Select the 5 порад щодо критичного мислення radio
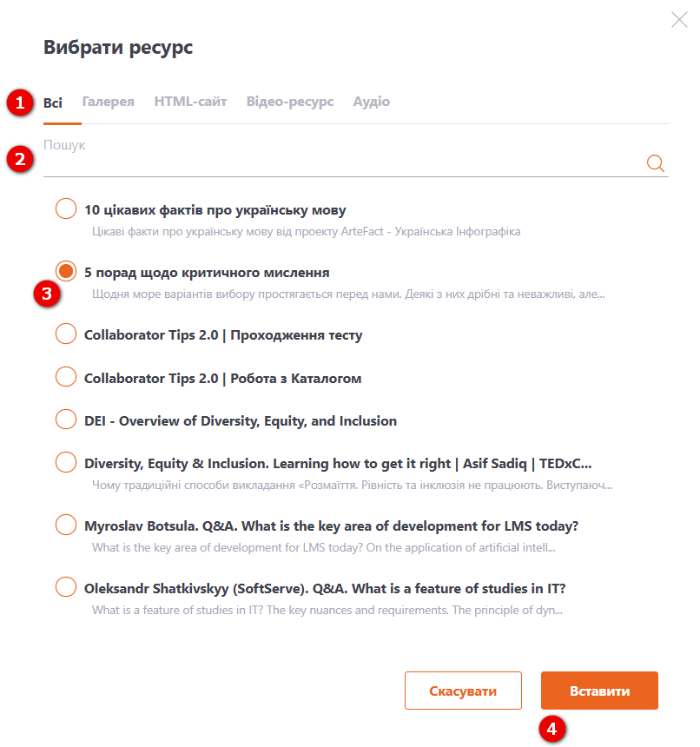 tap(66, 271)
